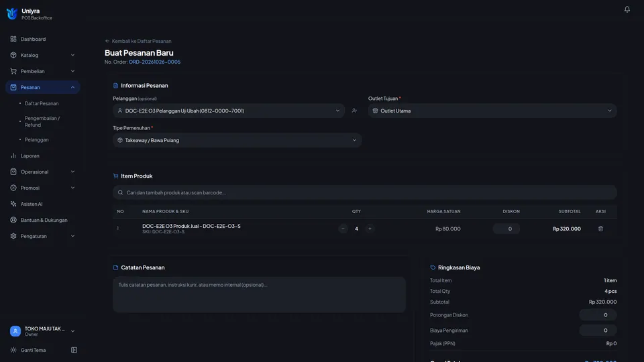
Task: Open the TOKO MAJU TAK account menu
Action: (x=43, y=330)
